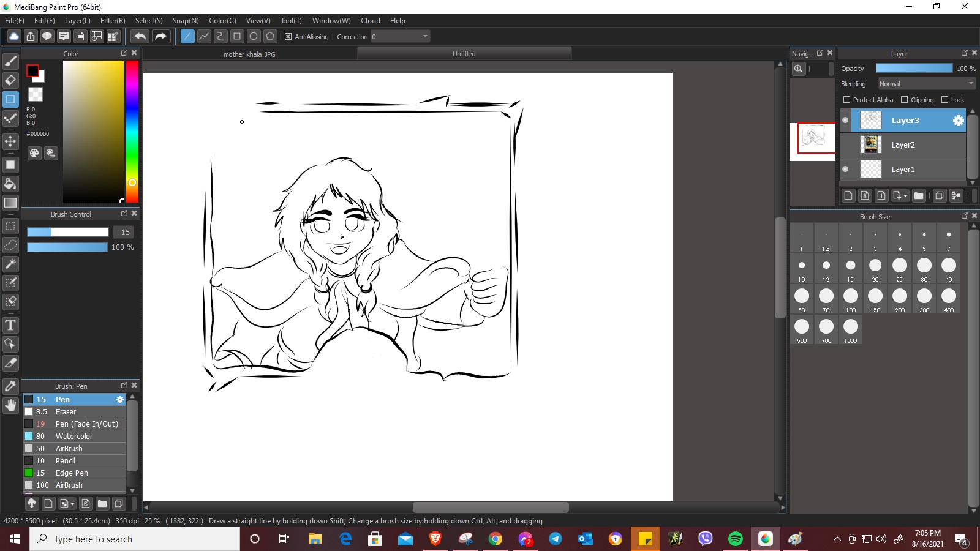Choose freehand line drawing mode
Viewport: 980px width, 551px height.
point(187,36)
